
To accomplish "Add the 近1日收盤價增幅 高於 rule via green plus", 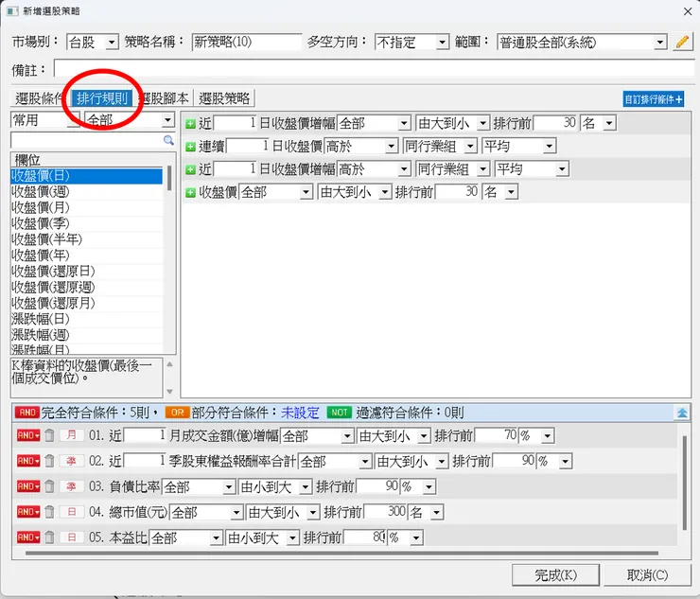I will coord(191,169).
